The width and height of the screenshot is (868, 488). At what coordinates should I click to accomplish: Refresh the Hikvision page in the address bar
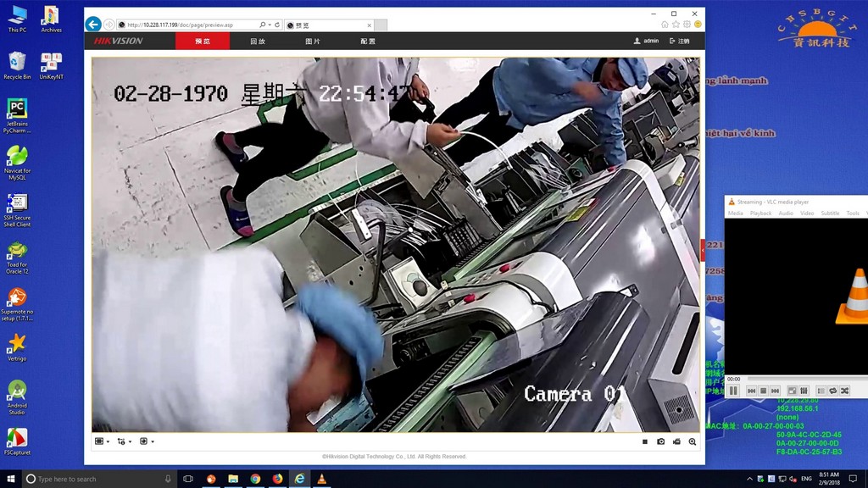click(x=277, y=25)
